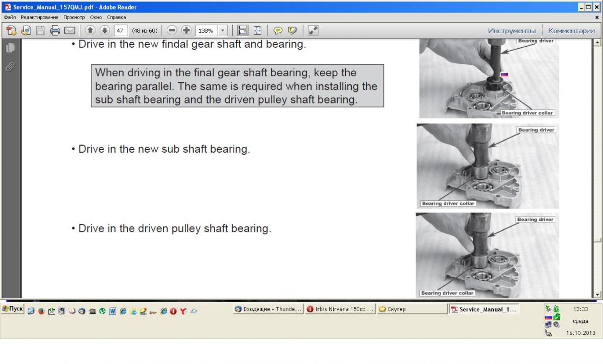Image resolution: width=603 pixels, height=364 pixels.
Task: Launch Yandex browser from quick launch
Action: [183, 311]
